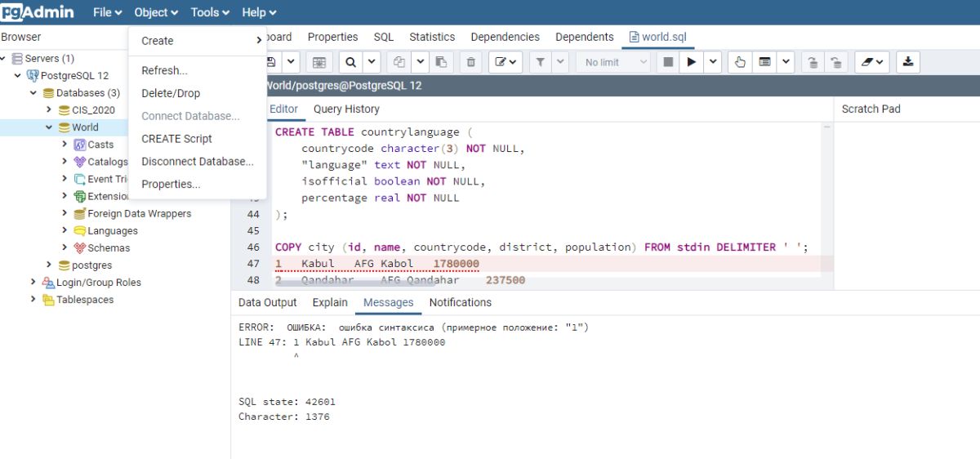The image size is (980, 459).
Task: Click the Delete trash icon
Action: pos(470,62)
